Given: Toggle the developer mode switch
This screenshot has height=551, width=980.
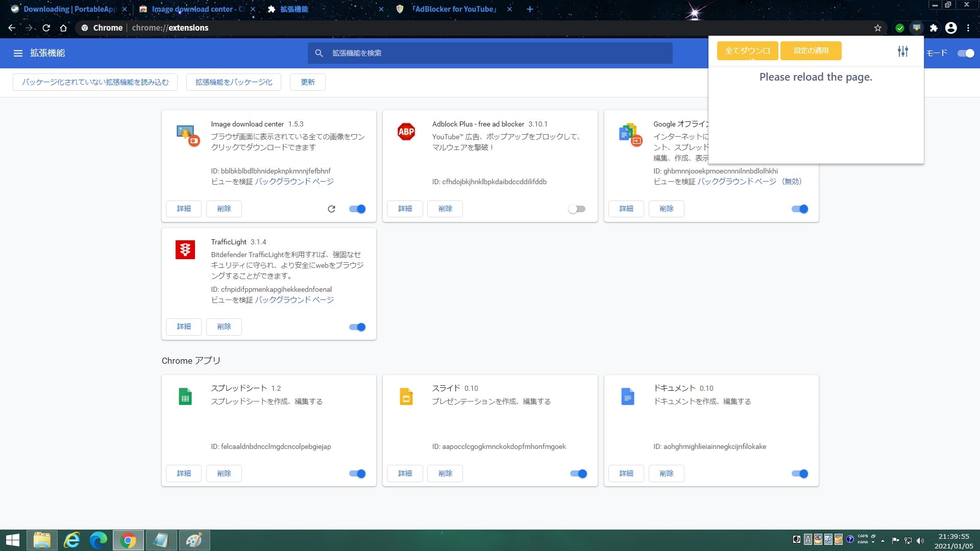Looking at the screenshot, I should 966,53.
